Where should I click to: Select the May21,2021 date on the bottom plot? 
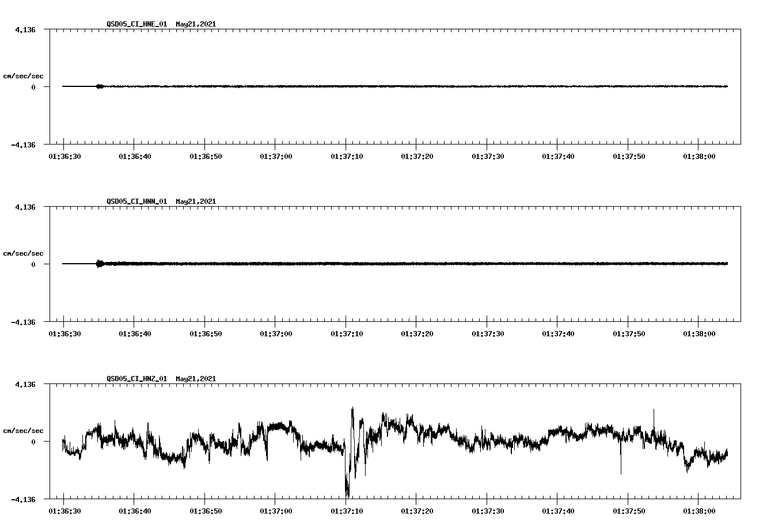pyautogui.click(x=195, y=379)
